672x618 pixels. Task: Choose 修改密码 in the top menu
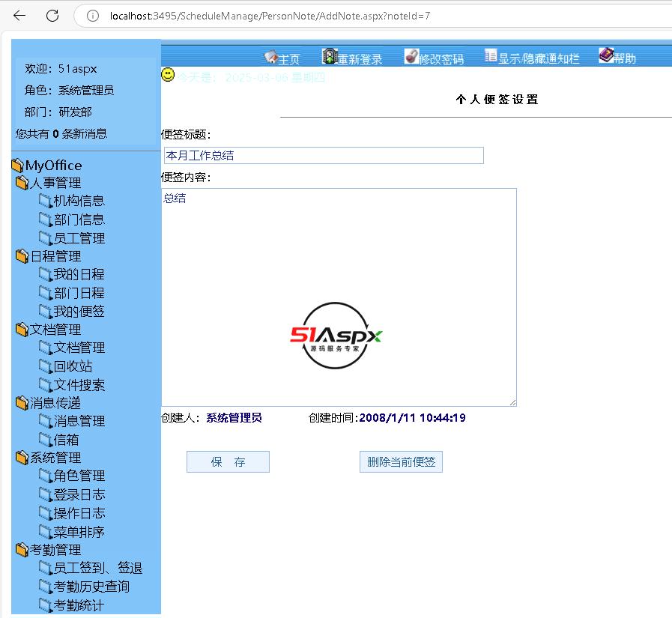(x=441, y=59)
